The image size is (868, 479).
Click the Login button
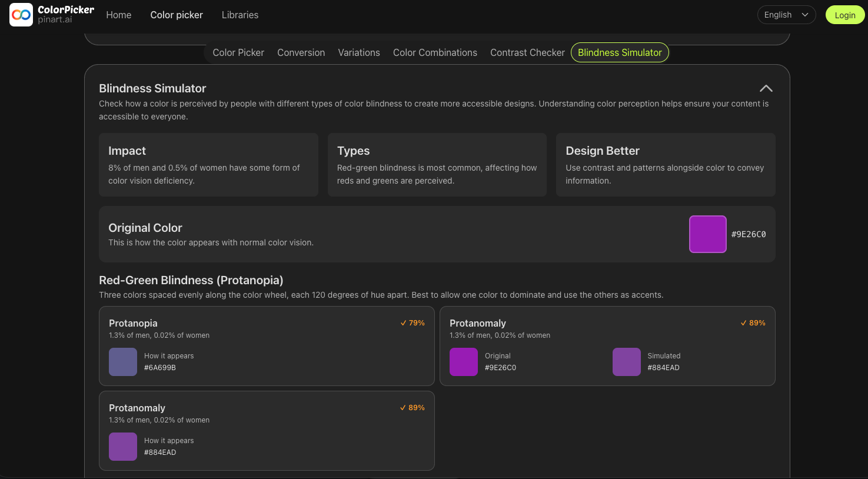(844, 15)
